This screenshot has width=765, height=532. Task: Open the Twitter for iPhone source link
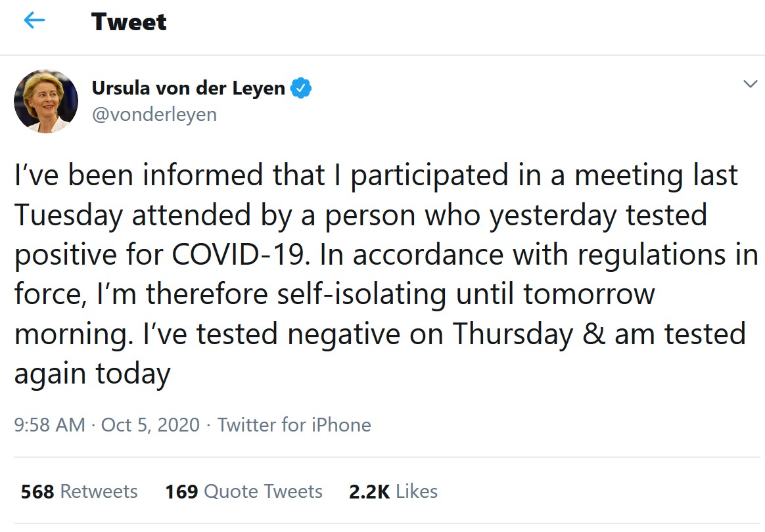pos(294,425)
